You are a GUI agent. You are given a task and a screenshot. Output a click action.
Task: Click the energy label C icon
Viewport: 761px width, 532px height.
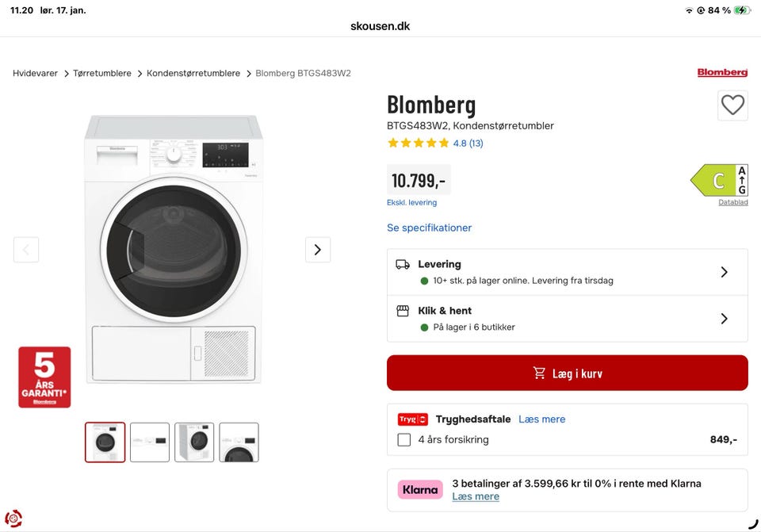[x=719, y=181]
